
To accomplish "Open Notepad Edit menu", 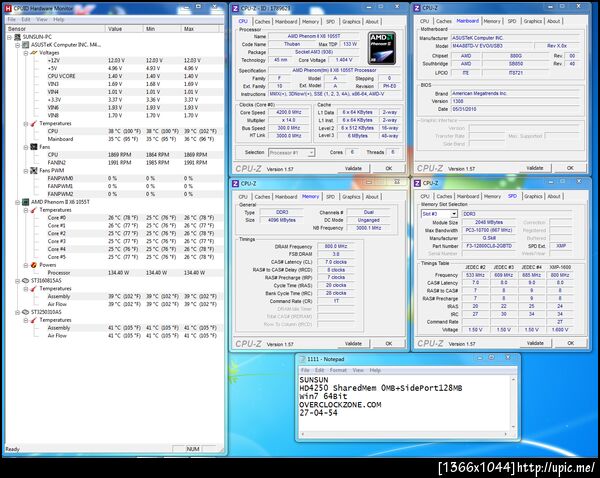I will point(320,370).
